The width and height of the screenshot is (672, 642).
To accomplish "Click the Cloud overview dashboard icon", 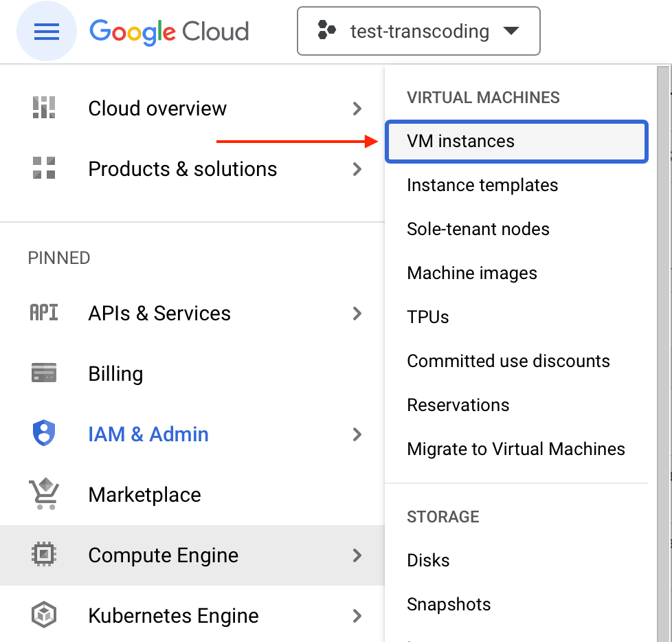I will pos(44,107).
